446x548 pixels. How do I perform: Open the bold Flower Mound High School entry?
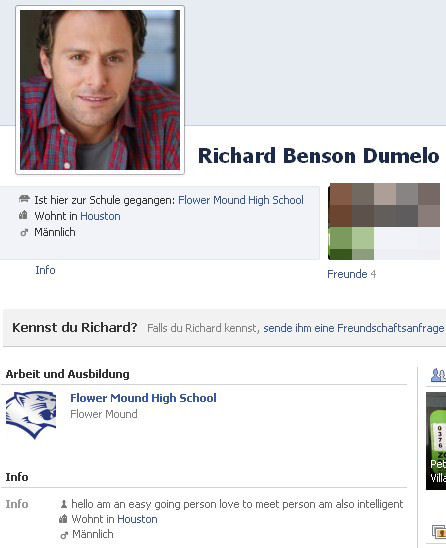(143, 398)
